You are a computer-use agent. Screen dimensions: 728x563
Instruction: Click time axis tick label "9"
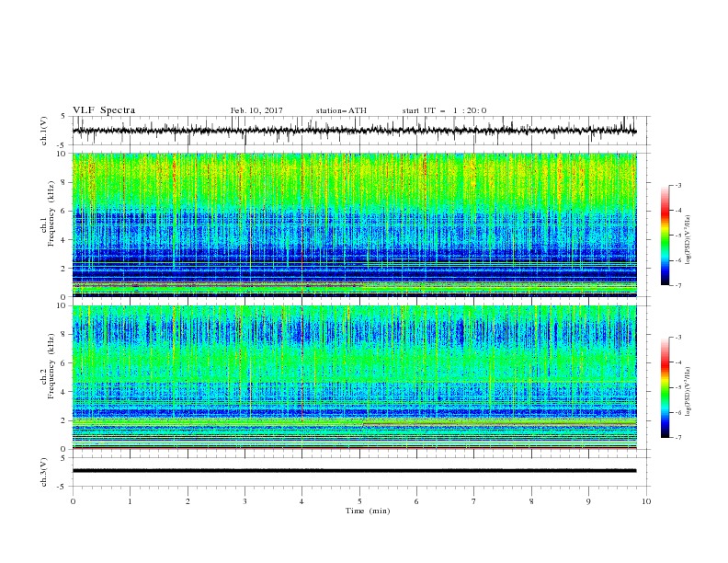(588, 501)
